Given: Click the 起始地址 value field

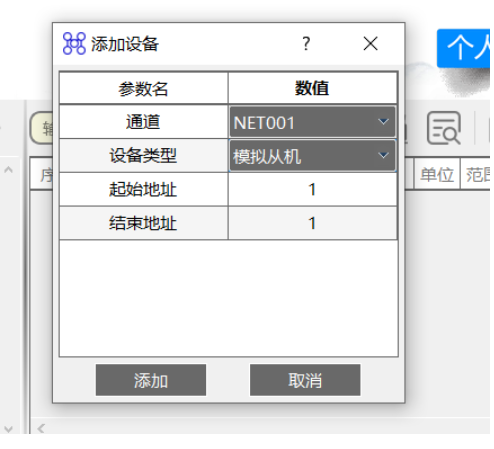Looking at the screenshot, I should click(x=312, y=189).
